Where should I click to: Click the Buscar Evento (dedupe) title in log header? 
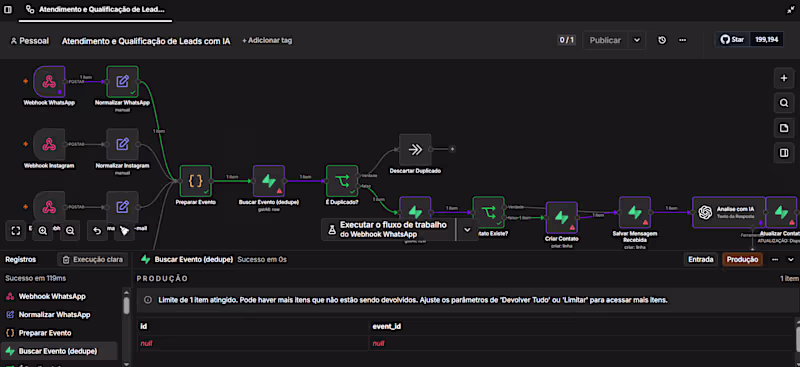194,259
